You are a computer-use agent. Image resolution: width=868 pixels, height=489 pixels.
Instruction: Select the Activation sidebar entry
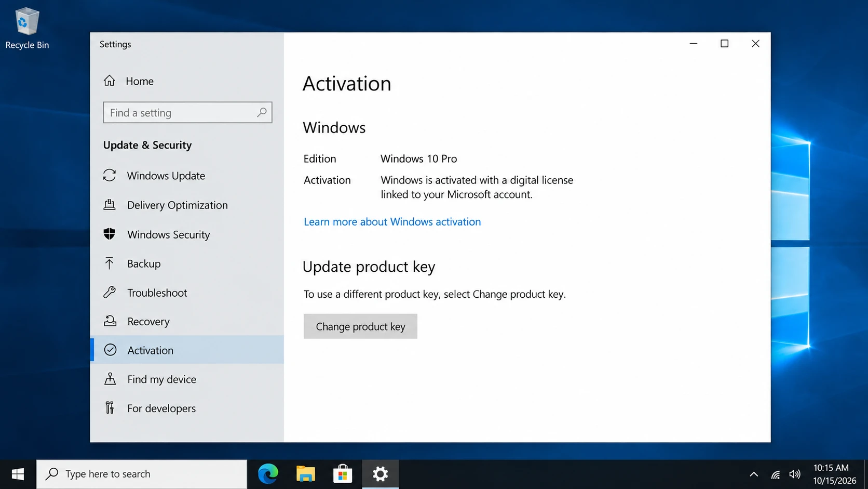187,350
